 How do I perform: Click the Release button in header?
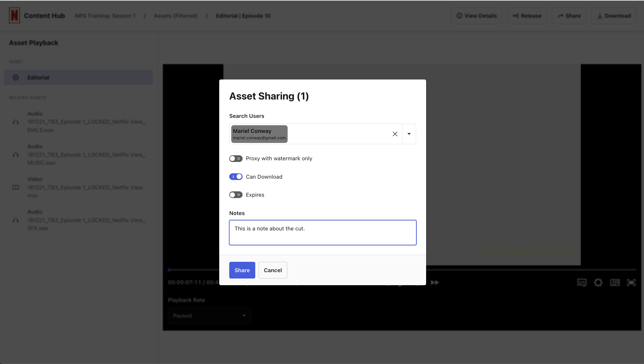(527, 16)
